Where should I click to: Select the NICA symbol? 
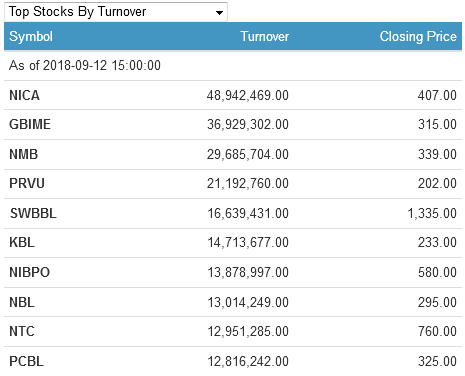[24, 95]
